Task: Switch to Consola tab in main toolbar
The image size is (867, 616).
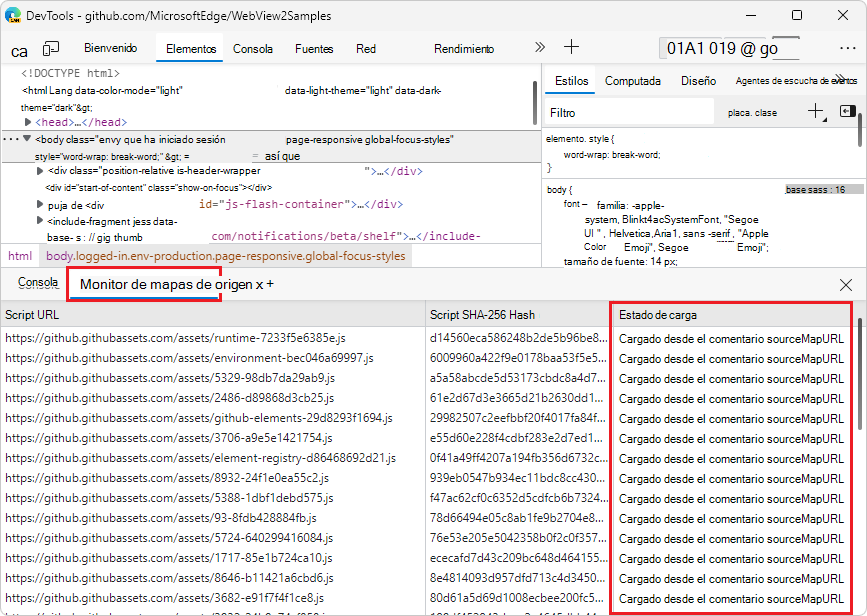Action: [x=253, y=49]
